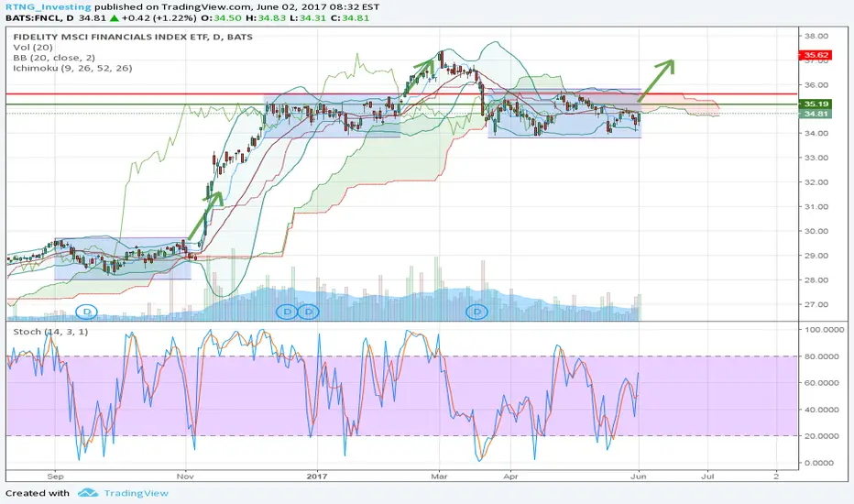Click the TradingView cloud logo icon

click(x=88, y=493)
